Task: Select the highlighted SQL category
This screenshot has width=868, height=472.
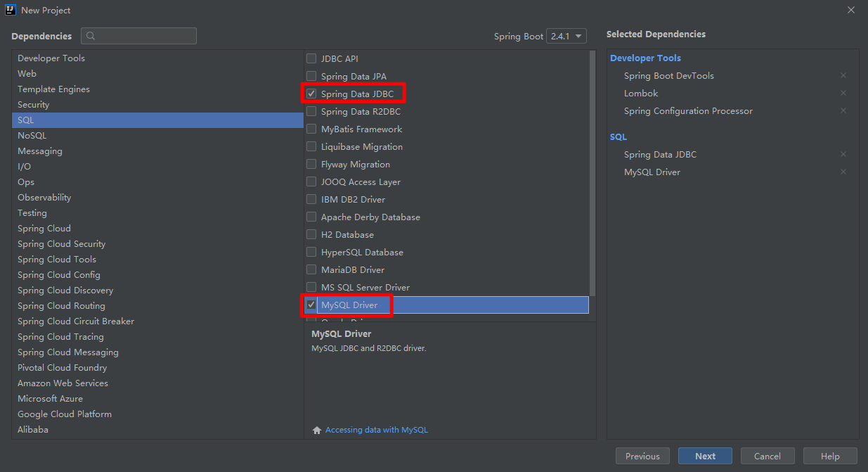Action: (157, 120)
